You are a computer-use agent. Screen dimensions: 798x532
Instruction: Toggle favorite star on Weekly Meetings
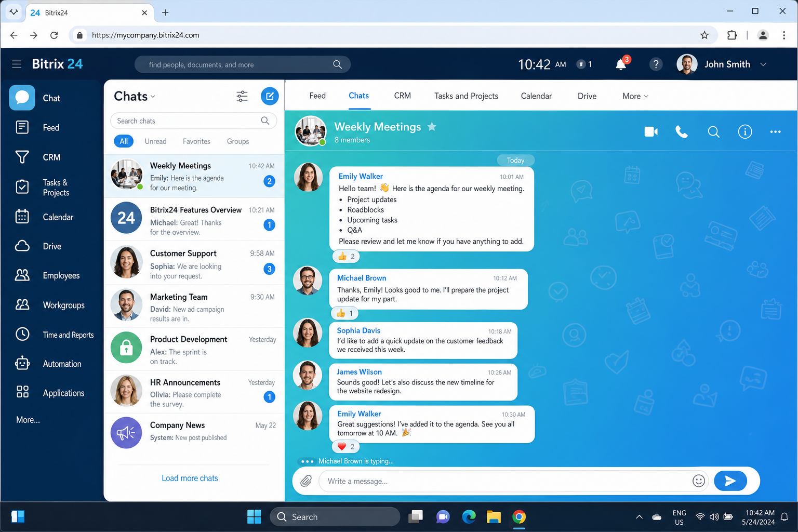(432, 127)
